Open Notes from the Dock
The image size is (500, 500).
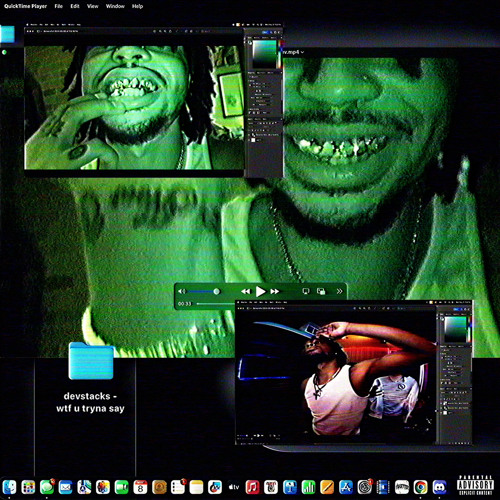[197, 487]
